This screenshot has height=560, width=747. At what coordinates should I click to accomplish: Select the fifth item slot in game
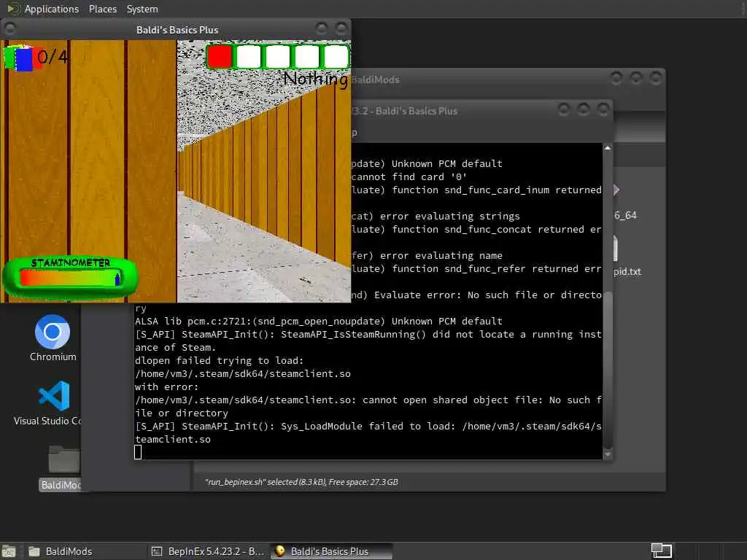tap(336, 56)
